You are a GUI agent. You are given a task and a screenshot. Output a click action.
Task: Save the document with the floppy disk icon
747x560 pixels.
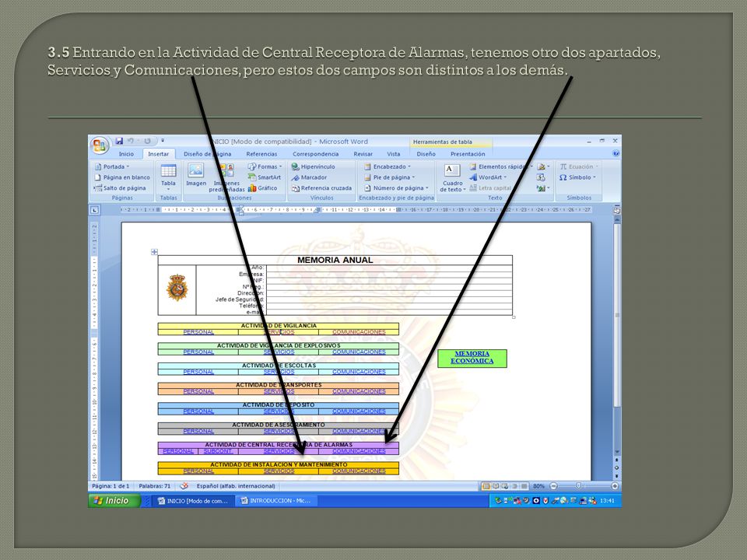pyautogui.click(x=119, y=141)
